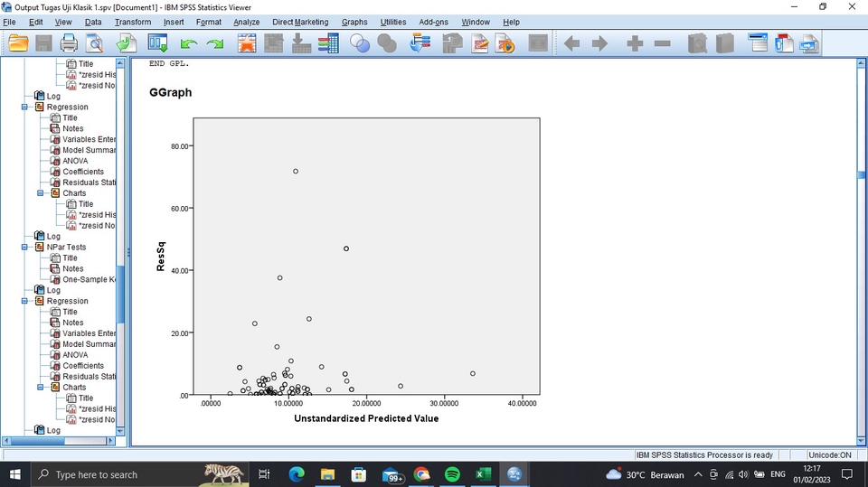Print the output using the printer icon
Image resolution: width=868 pixels, height=487 pixels.
(70, 43)
